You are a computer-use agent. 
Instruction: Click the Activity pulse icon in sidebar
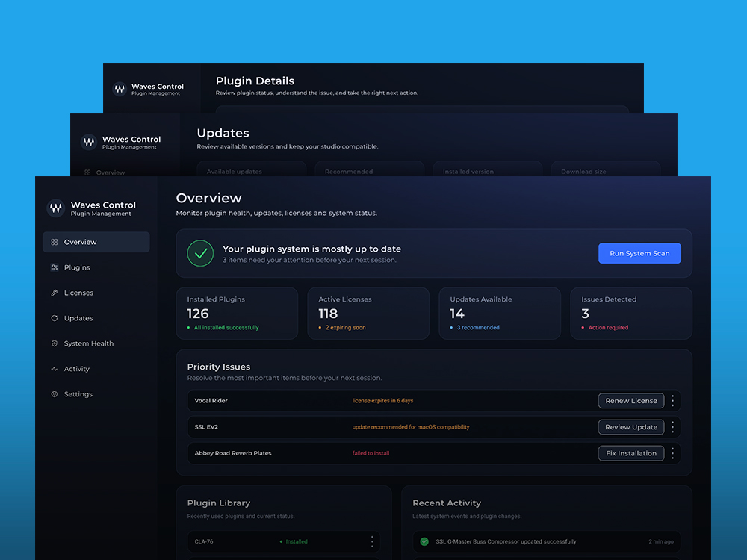coord(55,369)
